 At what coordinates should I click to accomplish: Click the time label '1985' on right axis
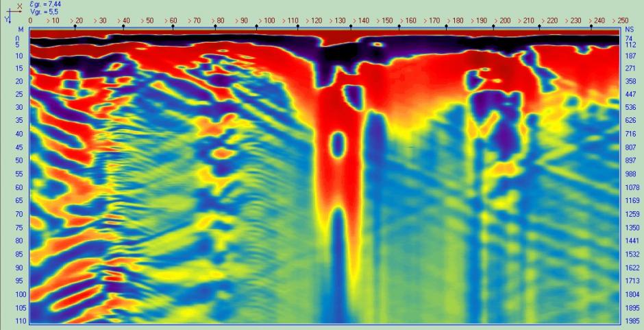pos(632,320)
